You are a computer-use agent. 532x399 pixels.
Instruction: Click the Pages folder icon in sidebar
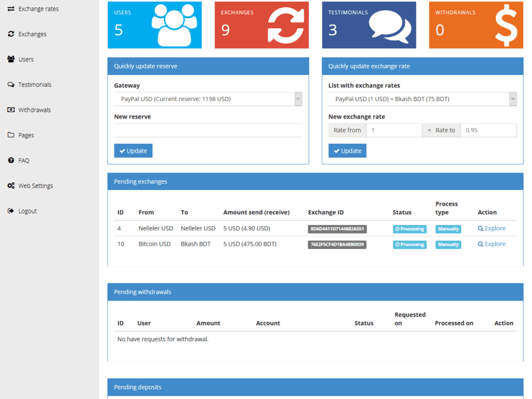11,135
